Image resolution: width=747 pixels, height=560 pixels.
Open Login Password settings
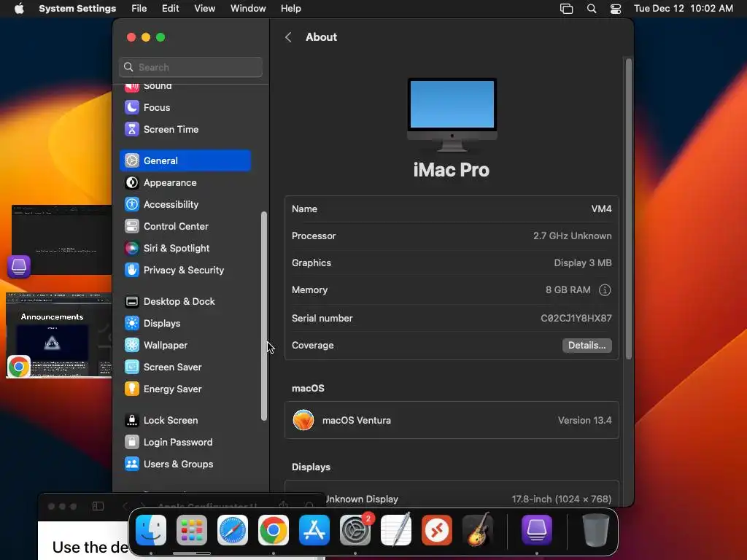click(x=185, y=443)
